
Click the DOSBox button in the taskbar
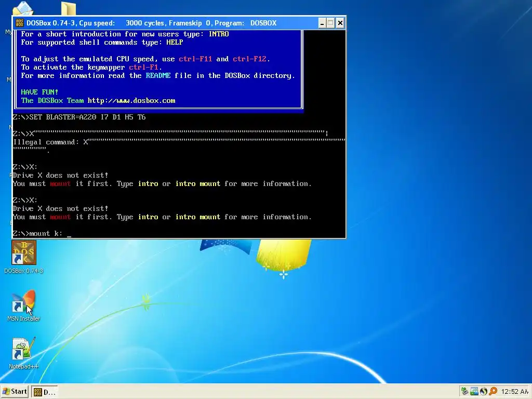(45, 392)
